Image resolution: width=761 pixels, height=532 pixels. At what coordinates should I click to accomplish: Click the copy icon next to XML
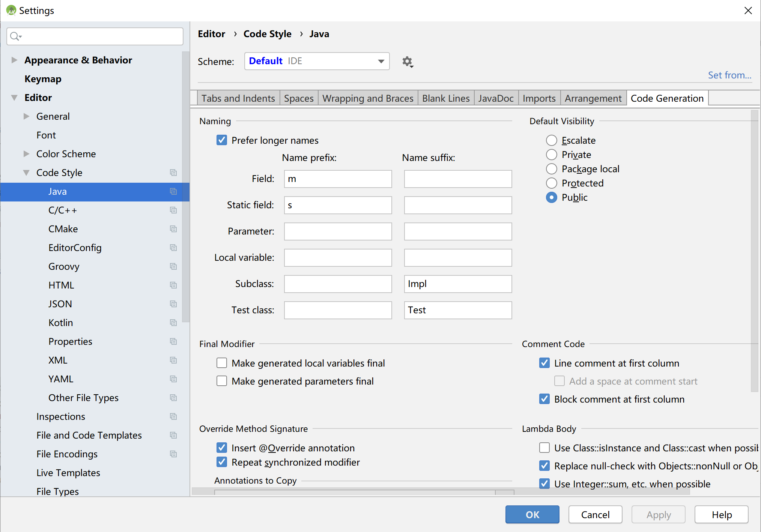(173, 360)
